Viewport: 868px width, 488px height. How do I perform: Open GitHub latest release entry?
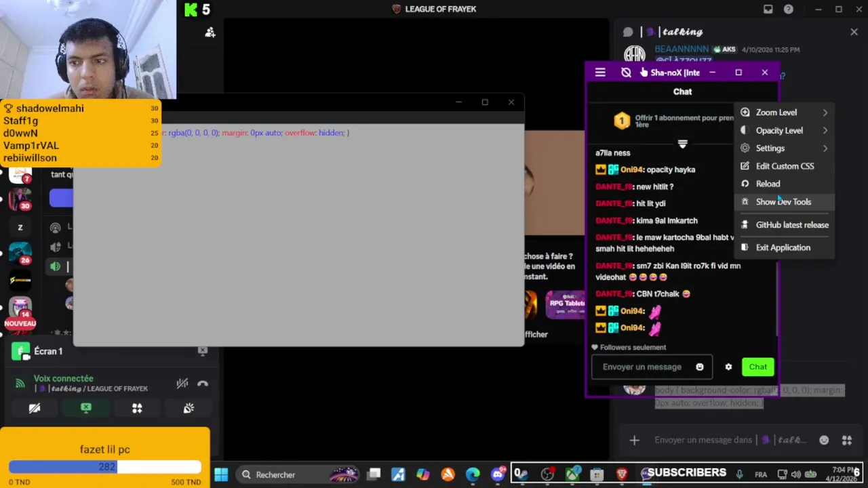[x=785, y=225]
